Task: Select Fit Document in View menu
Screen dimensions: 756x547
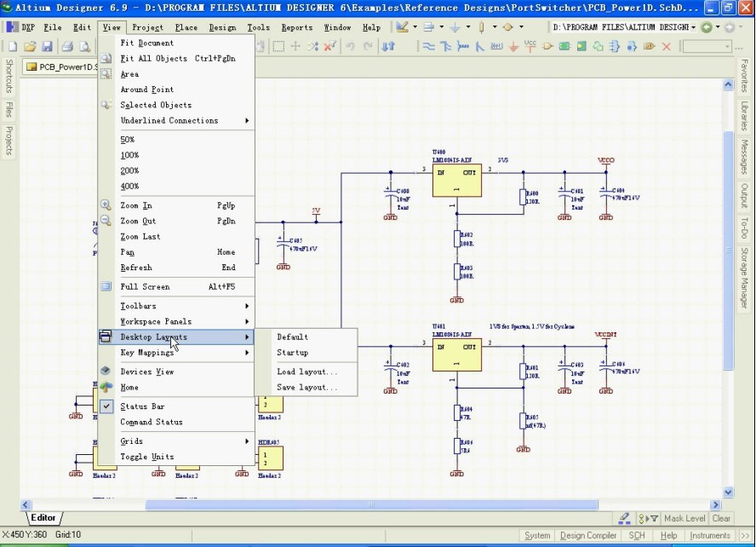Action: [176, 43]
